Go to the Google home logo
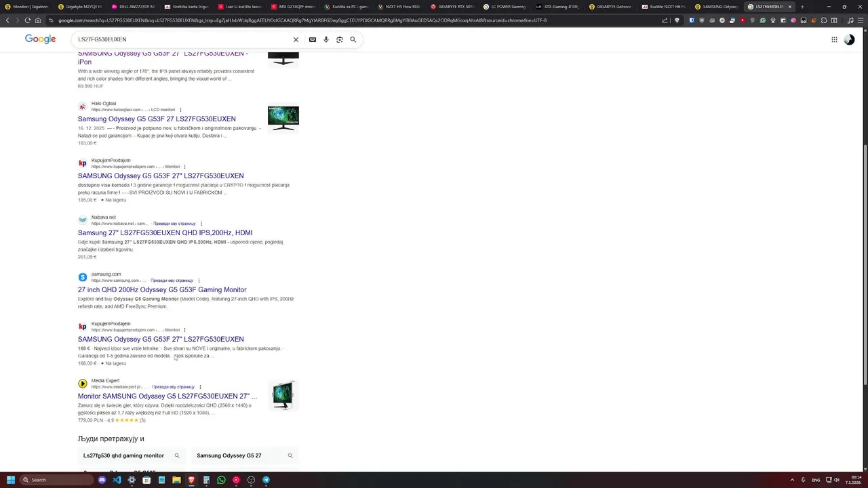Image resolution: width=868 pixels, height=488 pixels. pyautogui.click(x=40, y=39)
